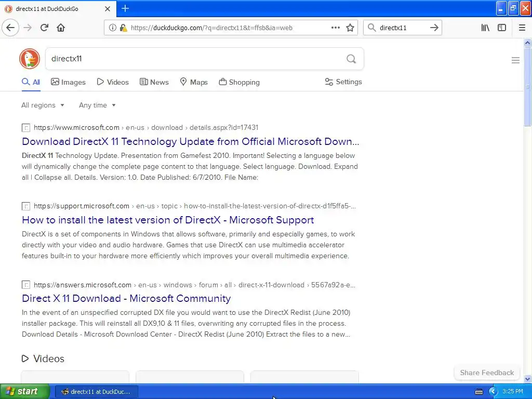This screenshot has width=532, height=399.
Task: Click the 3:25 PM system clock
Action: pyautogui.click(x=513, y=392)
